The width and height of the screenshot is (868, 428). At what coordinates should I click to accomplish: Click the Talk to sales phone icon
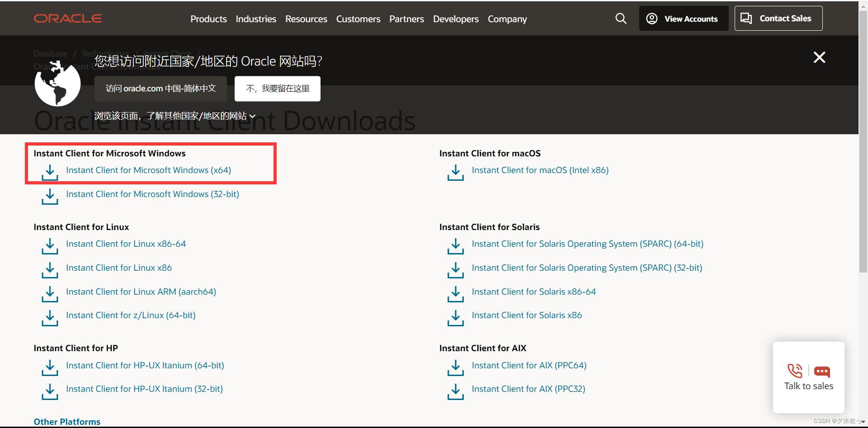795,371
